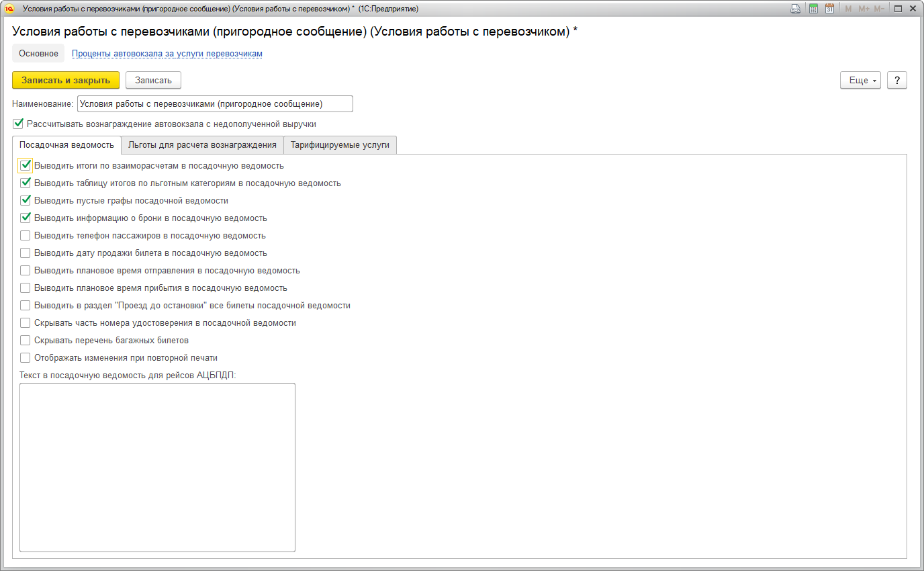This screenshot has height=571, width=924.
Task: Click 'Записать и закрыть' button
Action: click(66, 80)
